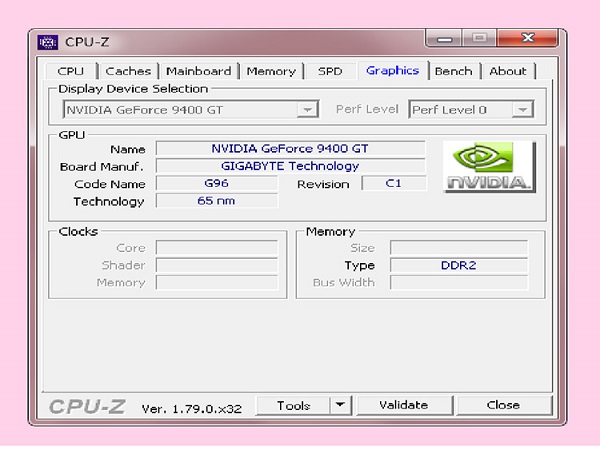This screenshot has width=600, height=450.
Task: Switch to the CPU tab
Action: (71, 71)
